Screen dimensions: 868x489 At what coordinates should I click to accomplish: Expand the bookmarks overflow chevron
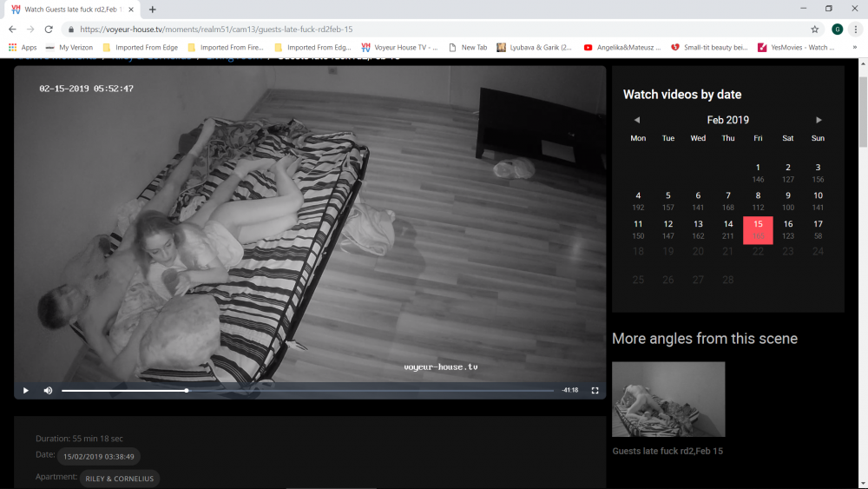(855, 48)
